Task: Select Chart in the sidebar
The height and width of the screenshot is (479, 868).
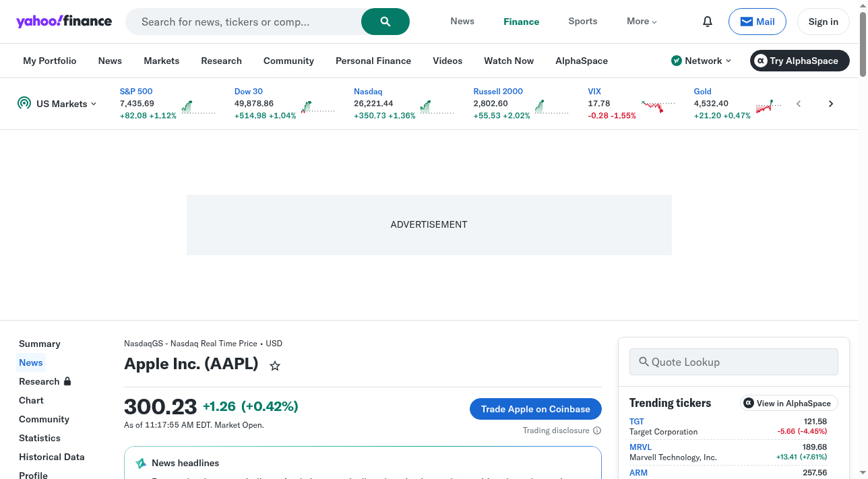Action: click(31, 400)
